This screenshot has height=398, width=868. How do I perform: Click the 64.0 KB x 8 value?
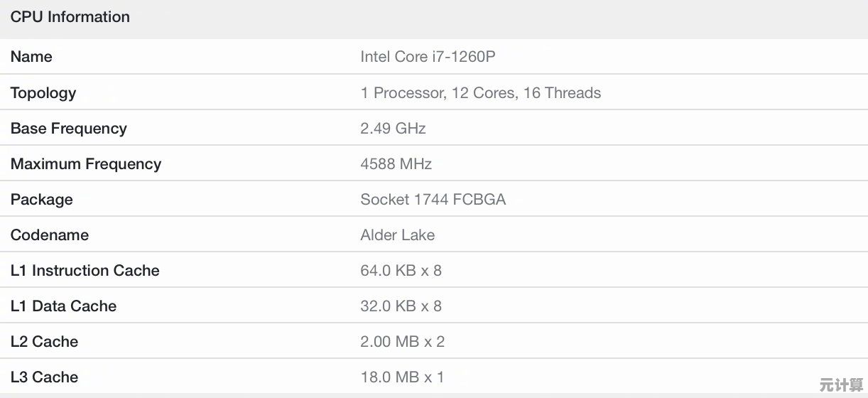(401, 271)
